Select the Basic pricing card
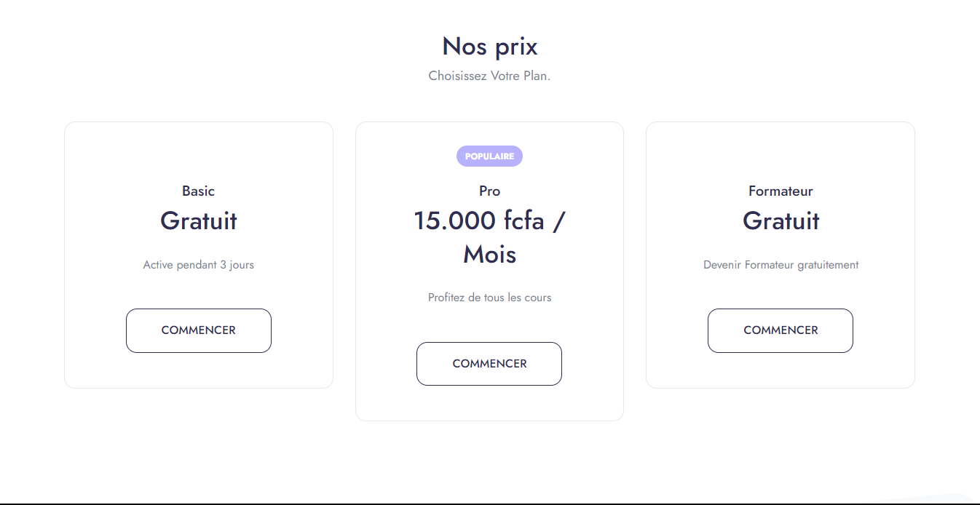The width and height of the screenshot is (980, 505). point(199,255)
